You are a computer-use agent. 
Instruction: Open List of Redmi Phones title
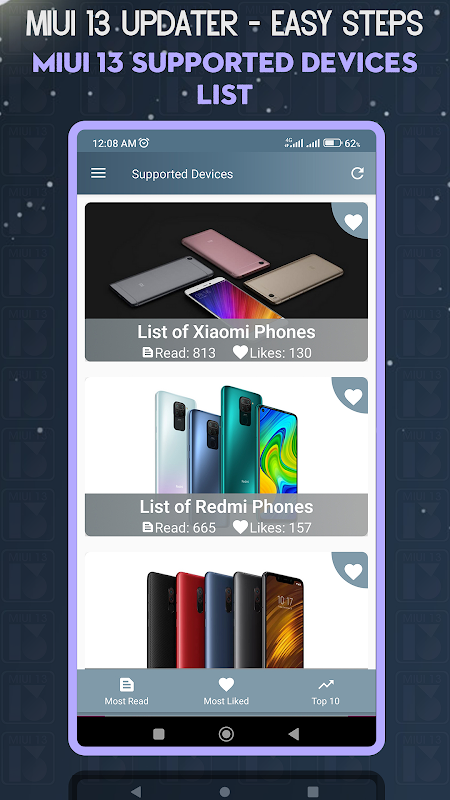(226, 506)
